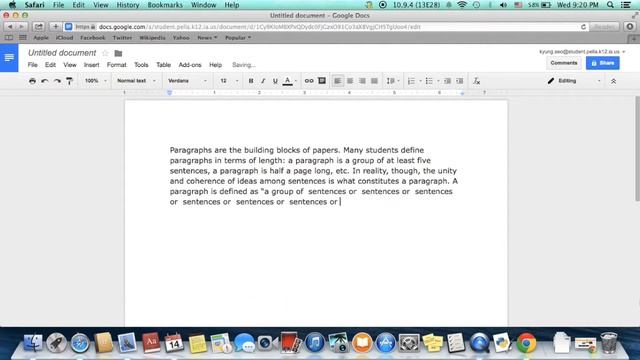
Task: Increase indent of the paragraph
Action: click(x=460, y=81)
